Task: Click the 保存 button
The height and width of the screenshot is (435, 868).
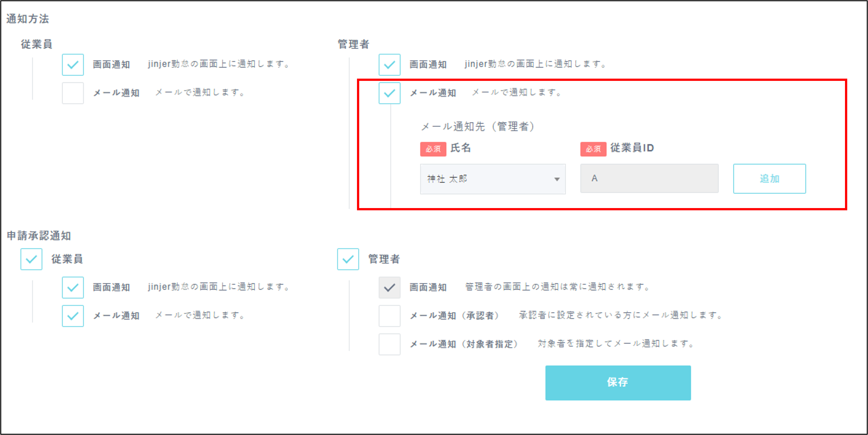Action: coord(618,383)
